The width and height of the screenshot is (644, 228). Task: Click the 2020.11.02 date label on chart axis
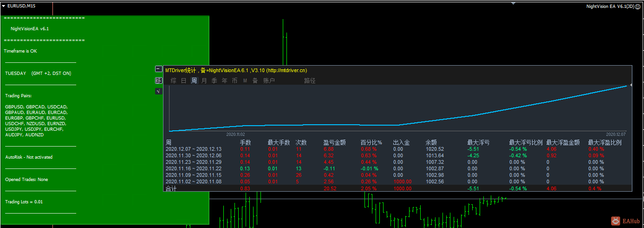point(235,134)
